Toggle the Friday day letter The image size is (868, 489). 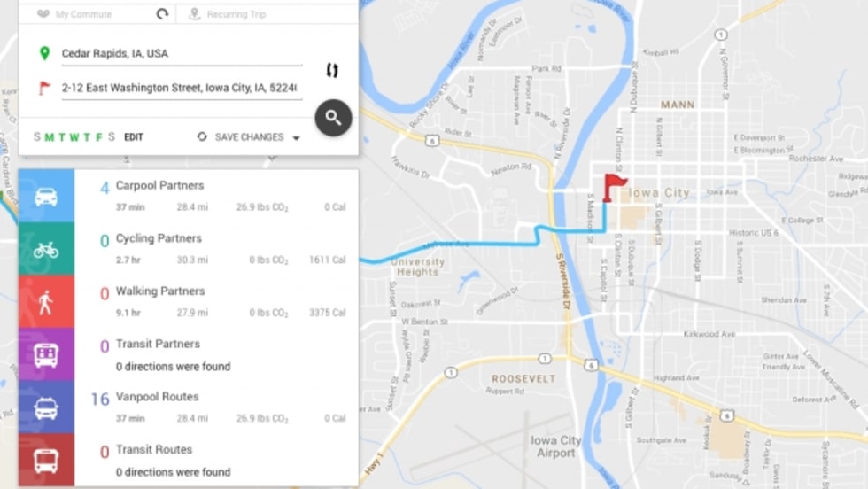pyautogui.click(x=99, y=137)
